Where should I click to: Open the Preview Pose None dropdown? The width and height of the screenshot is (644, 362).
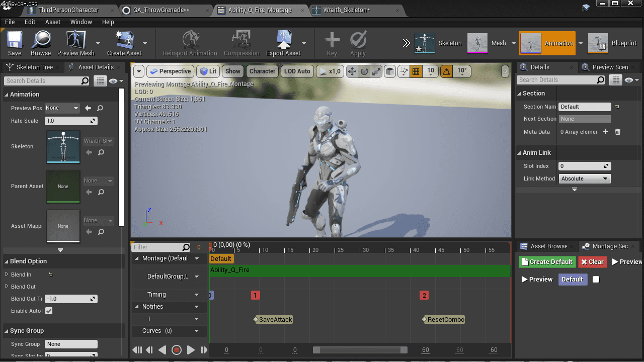(62, 108)
